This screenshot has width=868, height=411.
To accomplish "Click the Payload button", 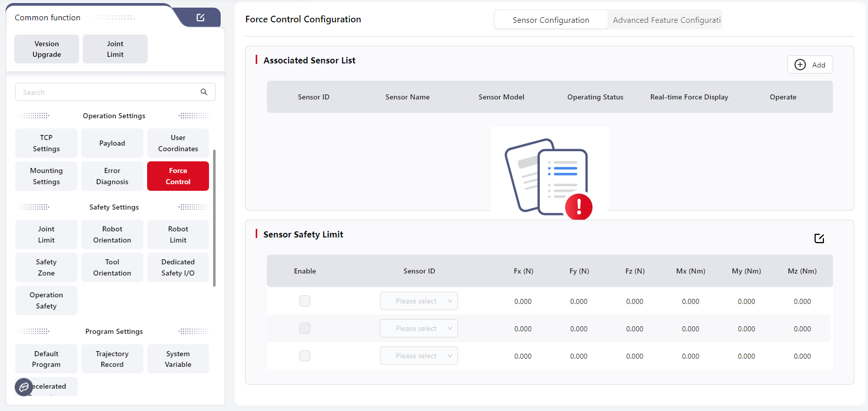I will pos(112,143).
